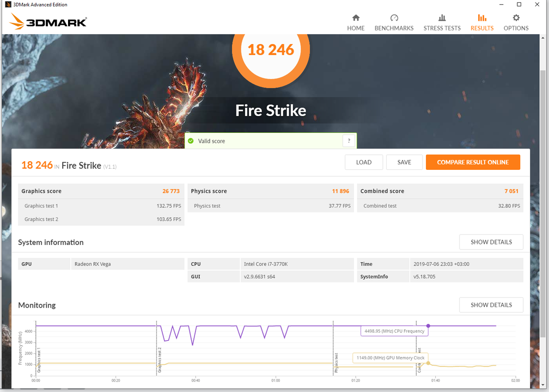Click the purple CPU Frequency marker dot
Screen dimensions: 549x392
[x=428, y=326]
